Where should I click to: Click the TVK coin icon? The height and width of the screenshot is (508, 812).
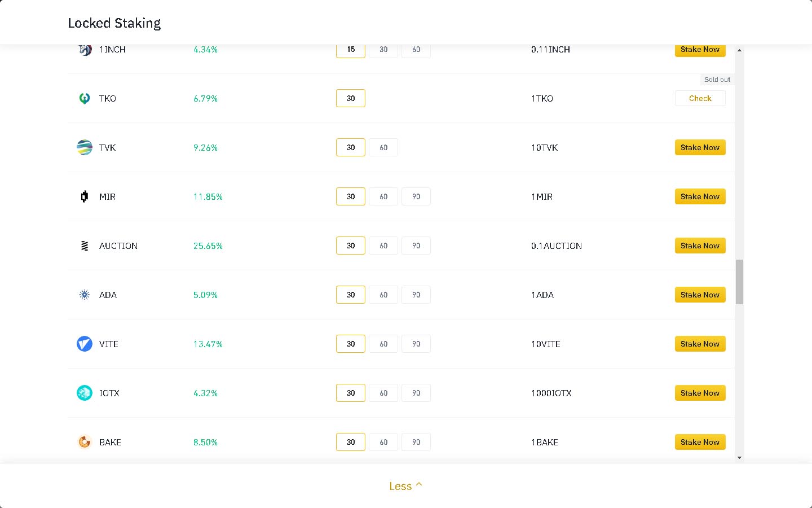[x=85, y=147]
